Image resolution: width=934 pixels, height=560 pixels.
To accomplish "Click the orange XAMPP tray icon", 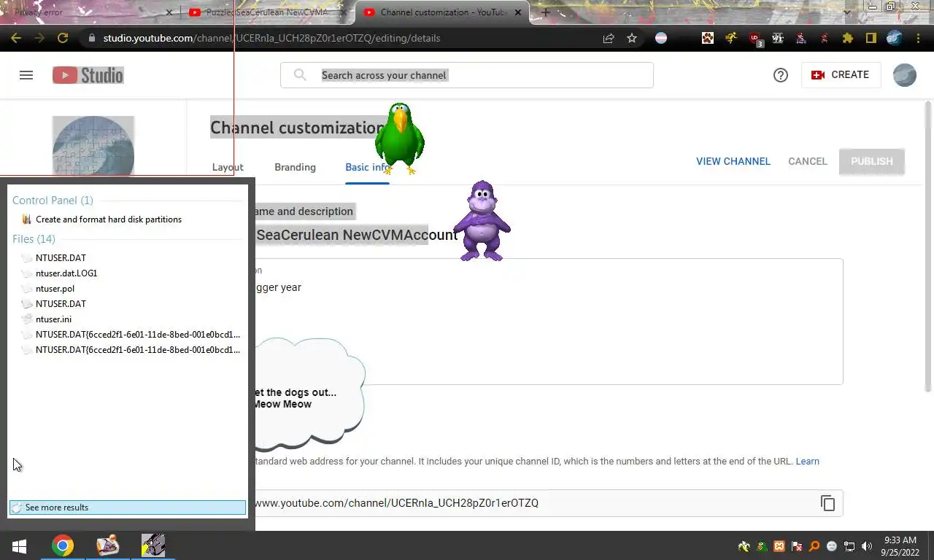I will (x=779, y=546).
